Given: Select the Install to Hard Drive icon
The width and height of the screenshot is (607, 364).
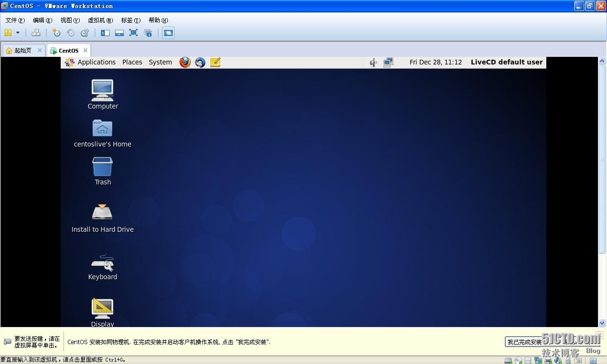Looking at the screenshot, I should [x=102, y=218].
